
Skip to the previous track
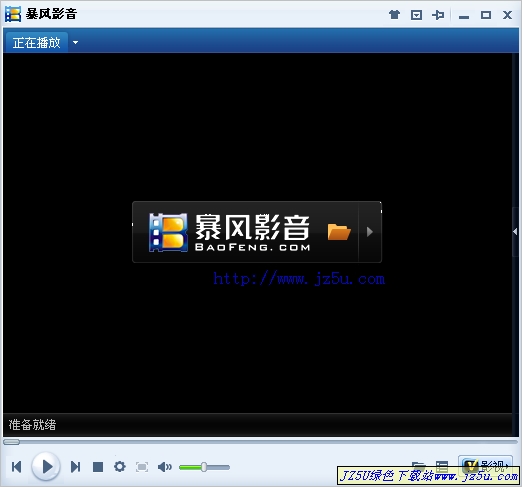[x=16, y=467]
